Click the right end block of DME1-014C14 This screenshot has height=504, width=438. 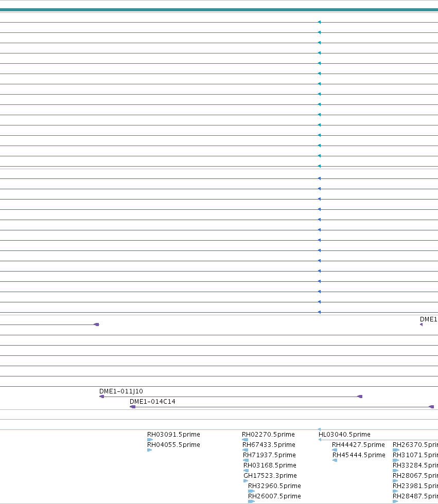click(x=431, y=407)
